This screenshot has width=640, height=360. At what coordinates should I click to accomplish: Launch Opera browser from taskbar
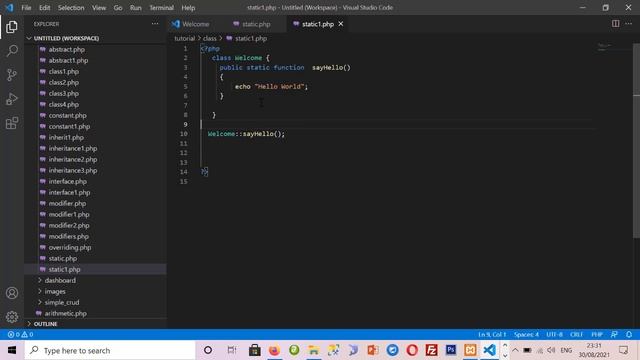(x=412, y=350)
